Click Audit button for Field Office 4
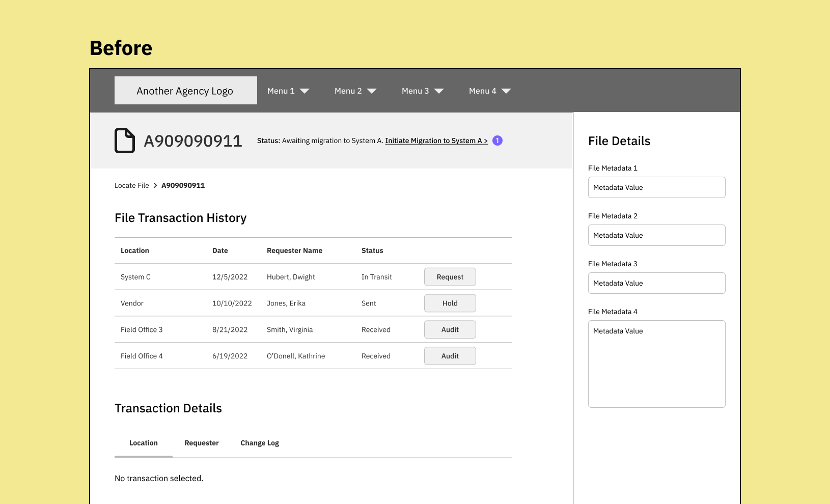This screenshot has height=504, width=830. tap(450, 356)
